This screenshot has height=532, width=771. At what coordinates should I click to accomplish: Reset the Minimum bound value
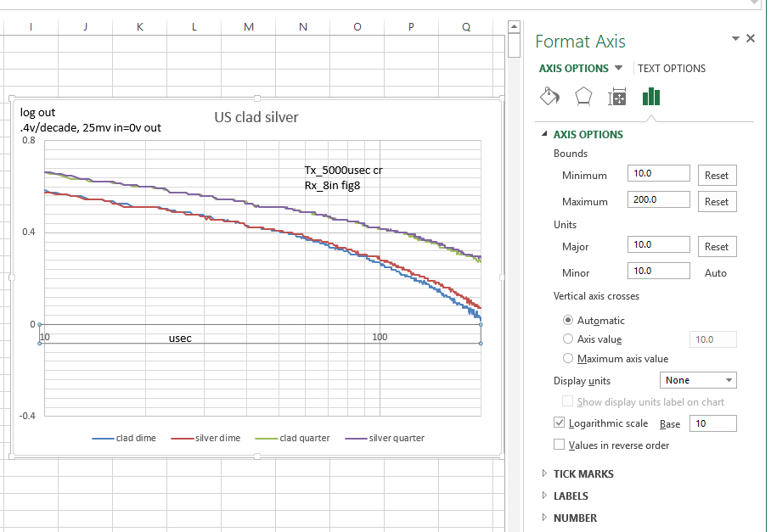(716, 176)
